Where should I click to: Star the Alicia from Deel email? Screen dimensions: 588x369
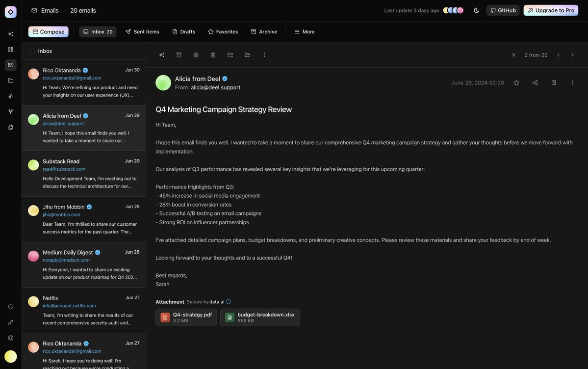516,82
